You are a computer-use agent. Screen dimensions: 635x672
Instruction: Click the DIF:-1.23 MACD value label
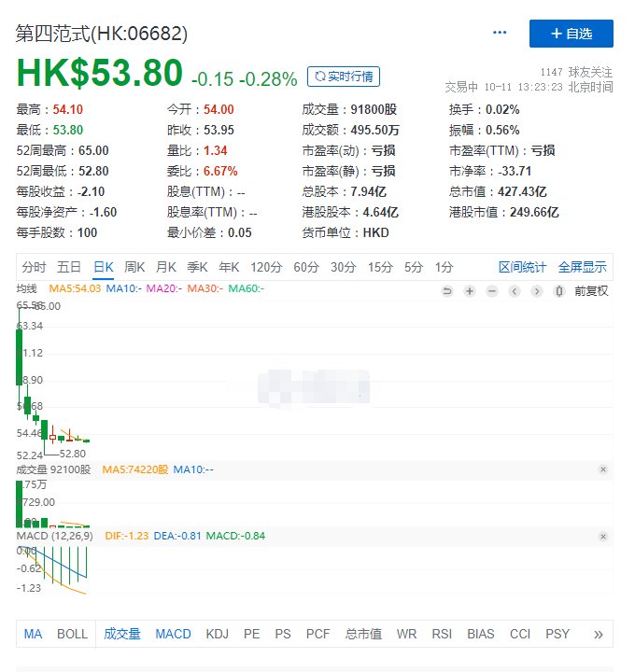(127, 536)
